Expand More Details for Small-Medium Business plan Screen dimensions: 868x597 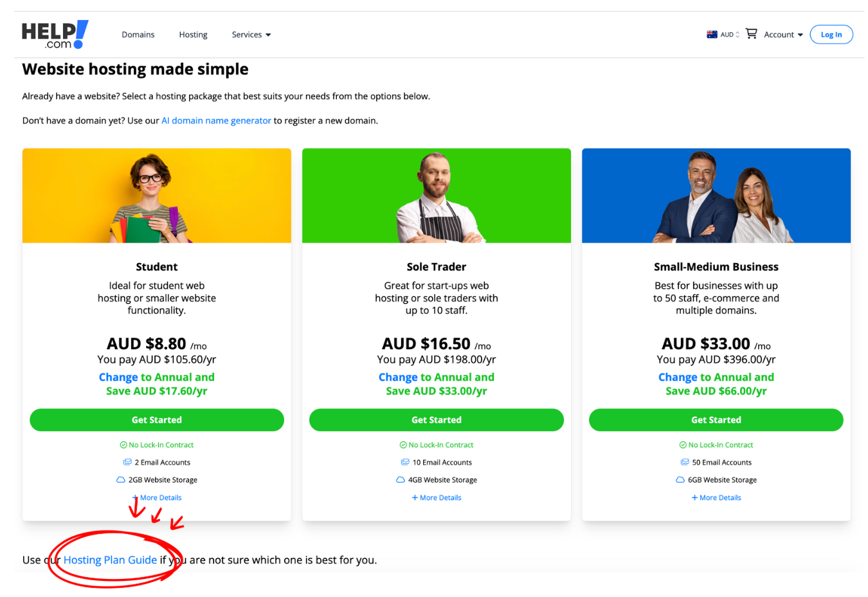click(x=716, y=497)
